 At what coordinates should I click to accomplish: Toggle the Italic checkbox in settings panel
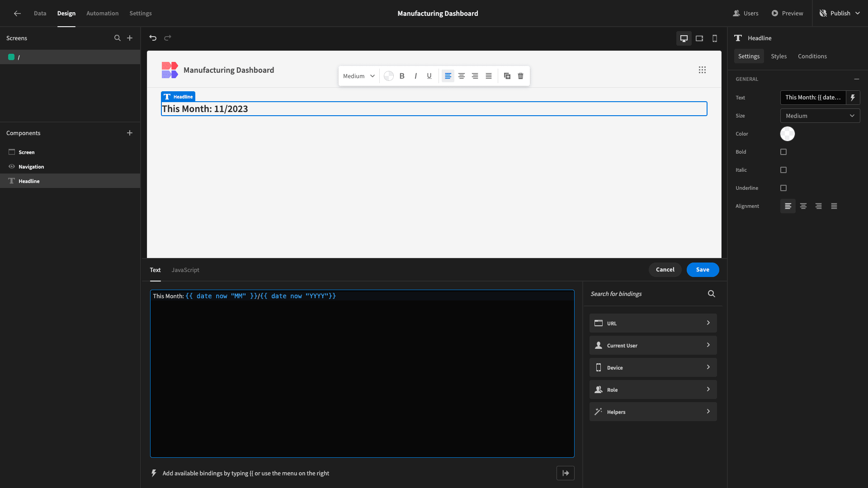pyautogui.click(x=783, y=170)
